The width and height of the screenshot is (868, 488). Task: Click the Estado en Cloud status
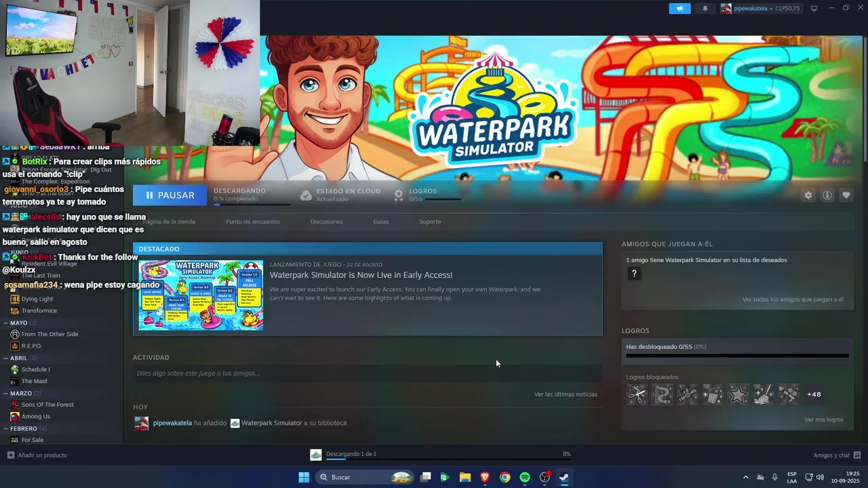click(x=340, y=195)
